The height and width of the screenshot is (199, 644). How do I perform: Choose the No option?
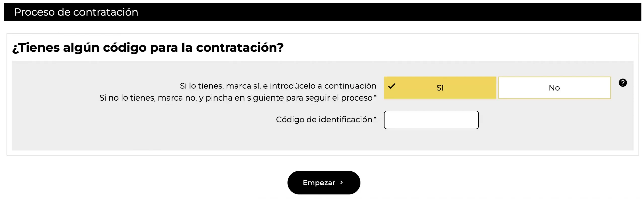click(x=554, y=88)
